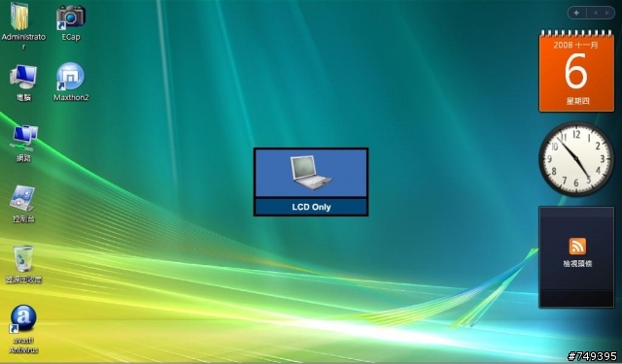The image size is (622, 364).
Task: Click the 2008 十一月 calendar header
Action: (x=575, y=46)
